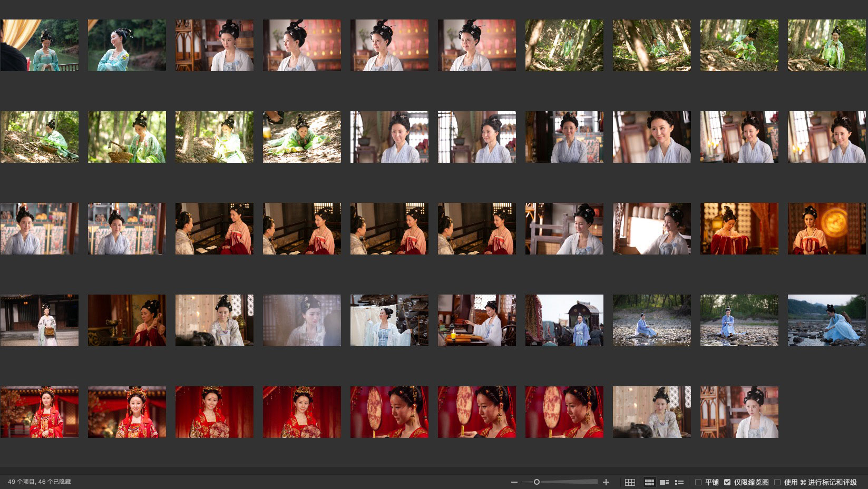
Task: Pick the thumbnail of woman writing by candle
Action: coord(477,320)
